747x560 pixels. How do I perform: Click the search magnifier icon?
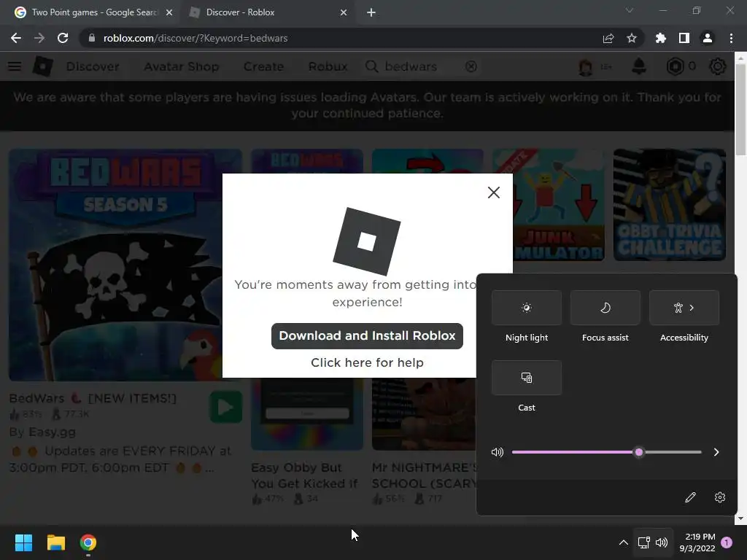pyautogui.click(x=371, y=66)
